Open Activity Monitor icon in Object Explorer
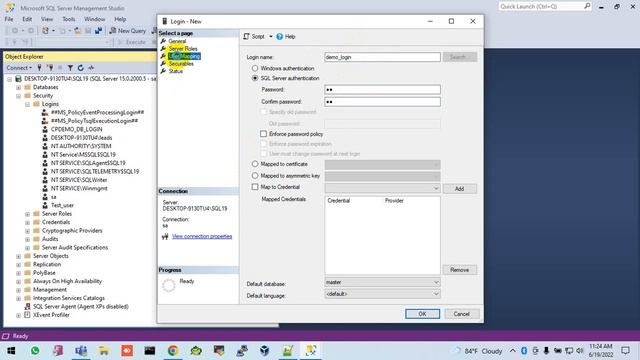 (91, 68)
